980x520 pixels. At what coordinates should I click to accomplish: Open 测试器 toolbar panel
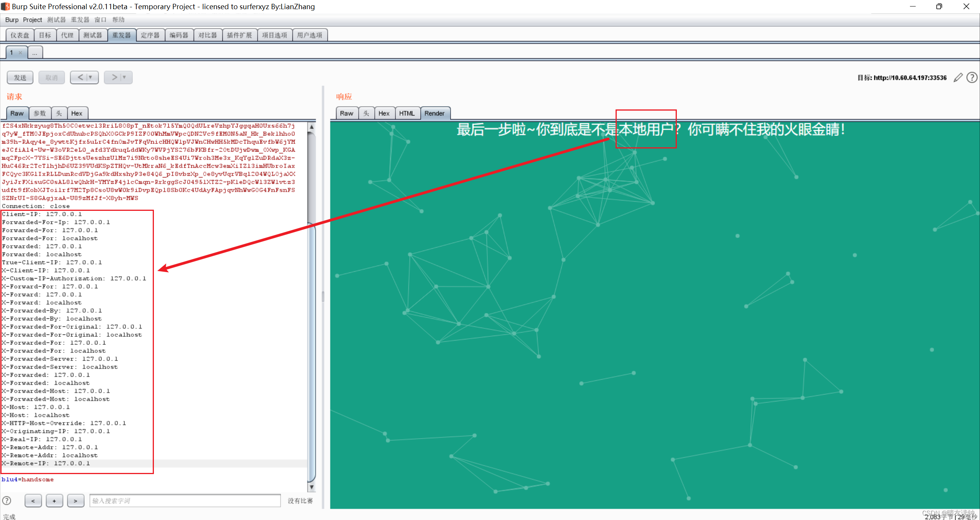tap(93, 35)
